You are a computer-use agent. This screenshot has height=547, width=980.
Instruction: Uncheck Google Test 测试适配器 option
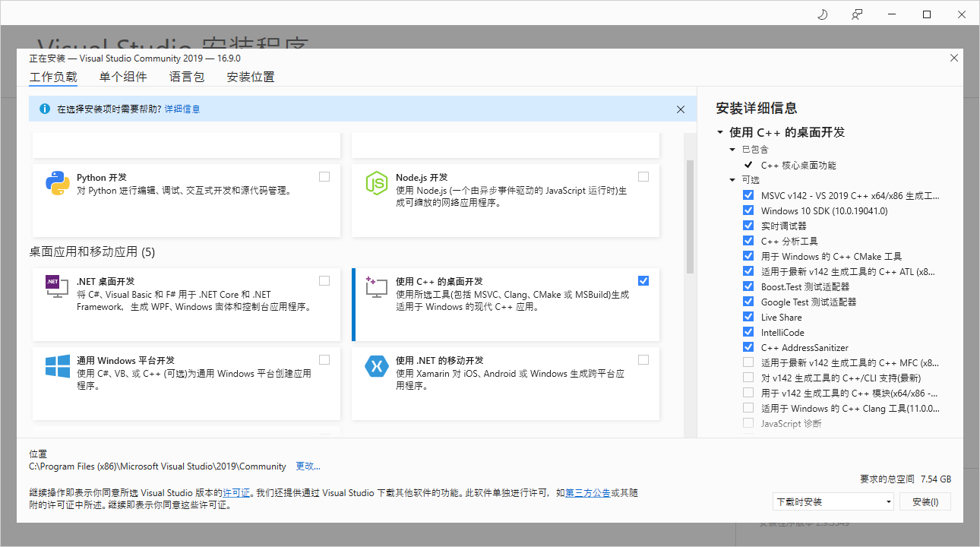point(748,302)
